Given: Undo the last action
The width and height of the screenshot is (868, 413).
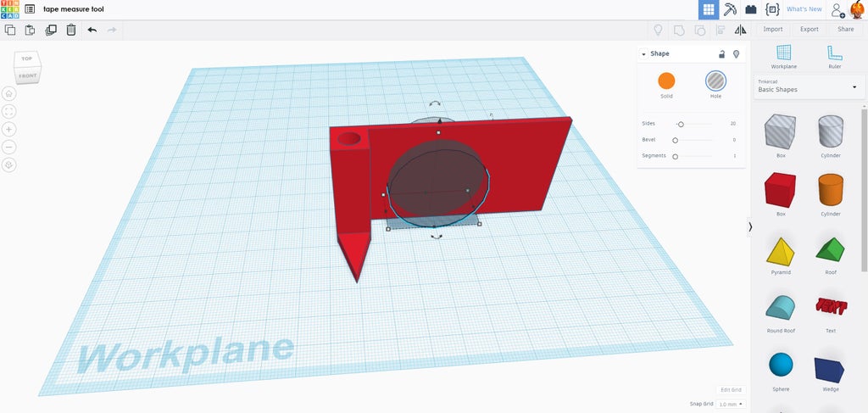Looking at the screenshot, I should tap(92, 30).
